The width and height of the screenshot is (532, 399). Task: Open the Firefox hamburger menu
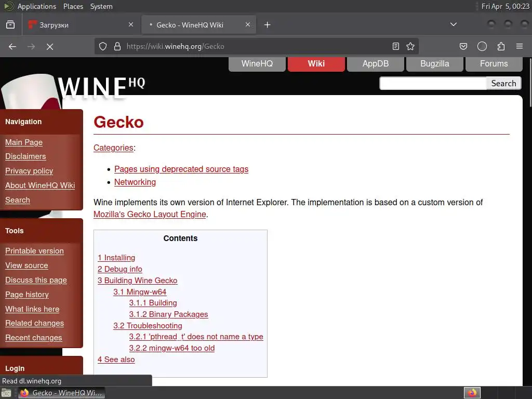pos(520,46)
